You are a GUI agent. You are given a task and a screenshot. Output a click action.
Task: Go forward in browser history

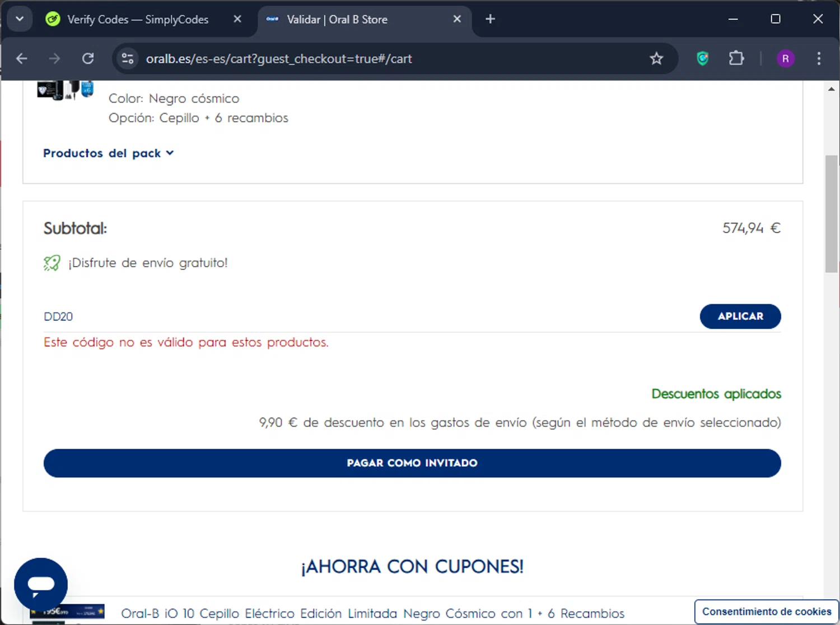click(54, 58)
